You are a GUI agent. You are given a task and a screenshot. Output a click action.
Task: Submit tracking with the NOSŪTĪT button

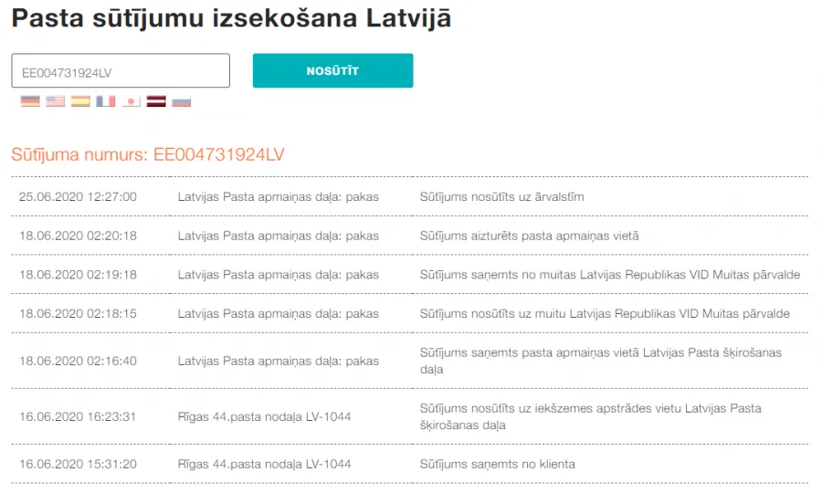click(332, 70)
